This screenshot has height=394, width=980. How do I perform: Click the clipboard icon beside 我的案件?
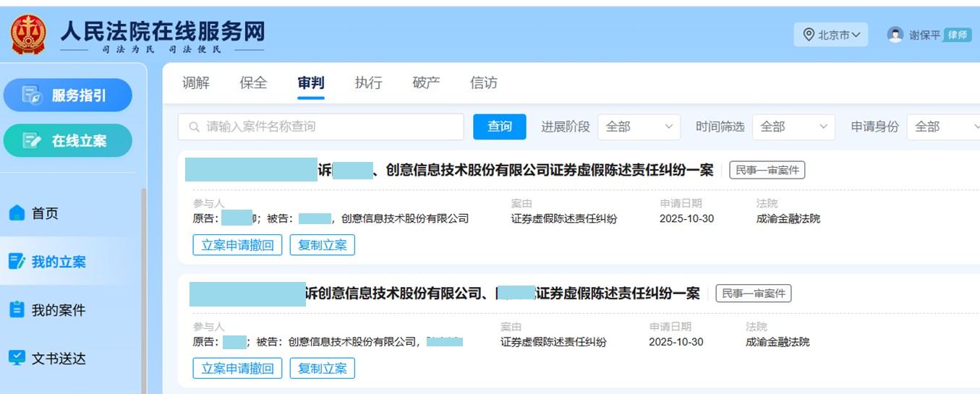[17, 309]
